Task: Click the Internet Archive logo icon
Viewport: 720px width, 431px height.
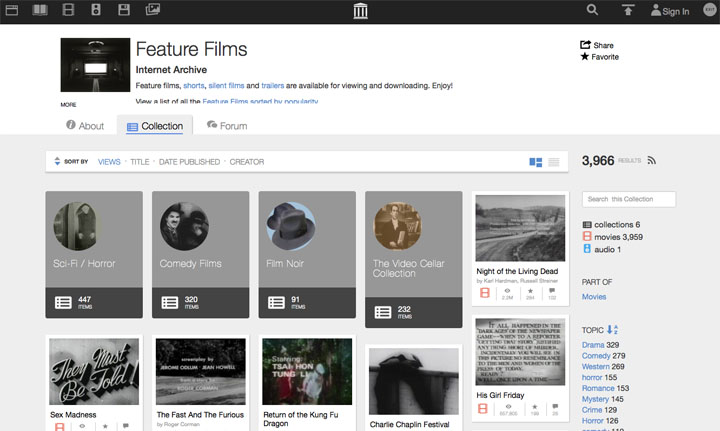Action: [x=360, y=11]
